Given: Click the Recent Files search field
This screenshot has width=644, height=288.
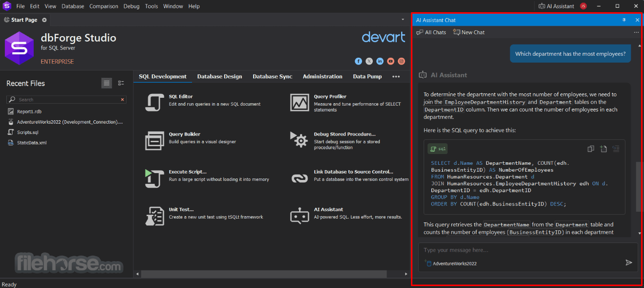Looking at the screenshot, I should (66, 99).
